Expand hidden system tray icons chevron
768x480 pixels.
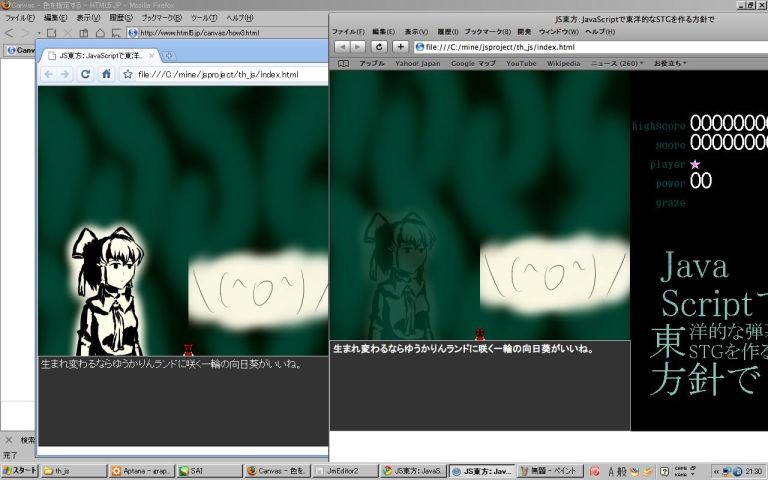(x=716, y=471)
